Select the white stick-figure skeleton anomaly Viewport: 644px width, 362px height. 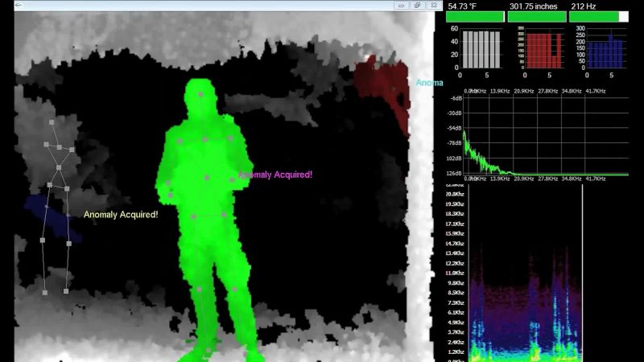click(x=57, y=208)
